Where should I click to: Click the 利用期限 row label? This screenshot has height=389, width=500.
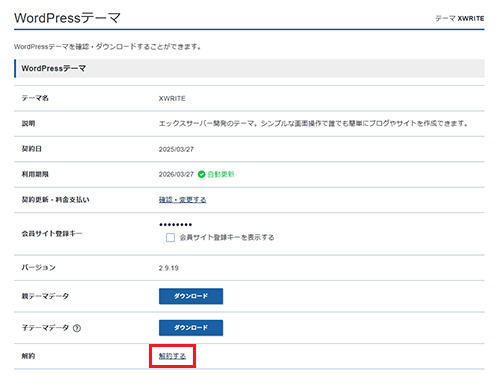[35, 174]
